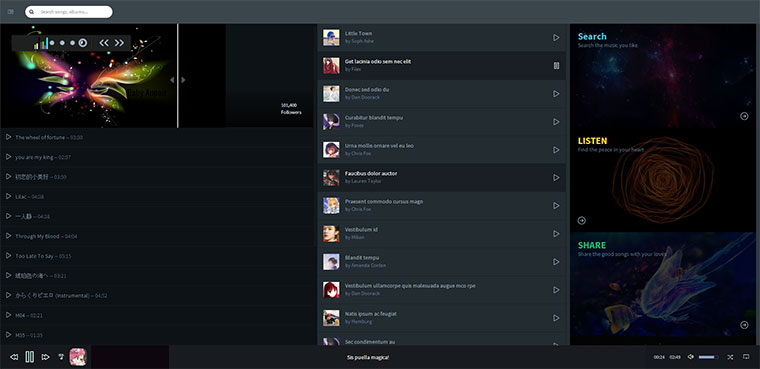Screen dimensions: 760x369
Task: Collapse the divider with the left arrow
Action: [x=172, y=80]
